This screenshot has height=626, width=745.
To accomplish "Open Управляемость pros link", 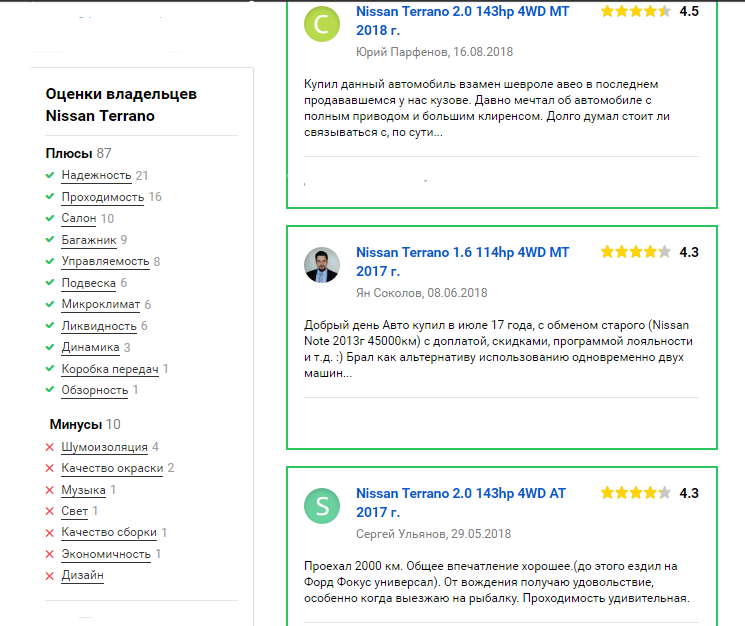I will coord(105,261).
